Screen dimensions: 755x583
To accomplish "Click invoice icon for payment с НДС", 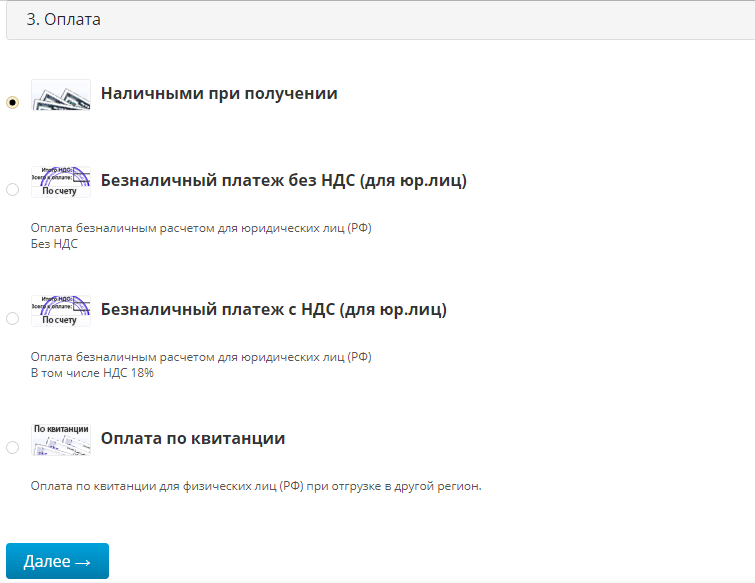I will click(x=61, y=311).
